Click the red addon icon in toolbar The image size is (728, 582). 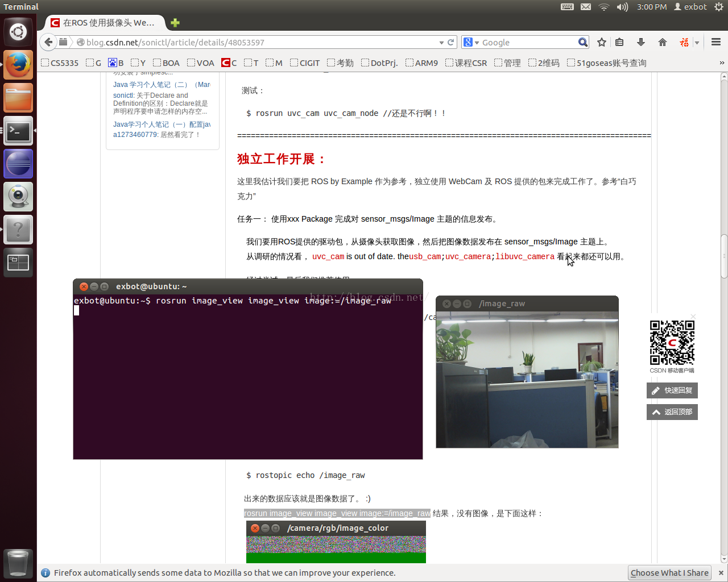684,42
